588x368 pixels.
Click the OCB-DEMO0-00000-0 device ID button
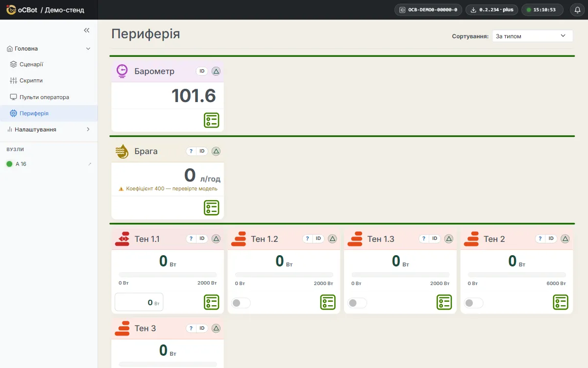pyautogui.click(x=428, y=10)
